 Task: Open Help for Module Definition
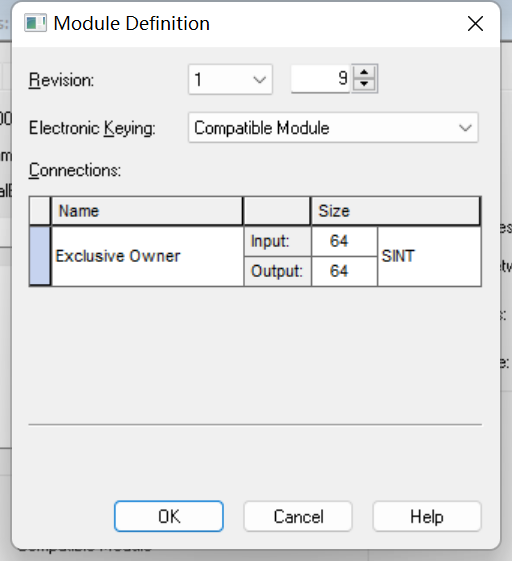pyautogui.click(x=427, y=516)
